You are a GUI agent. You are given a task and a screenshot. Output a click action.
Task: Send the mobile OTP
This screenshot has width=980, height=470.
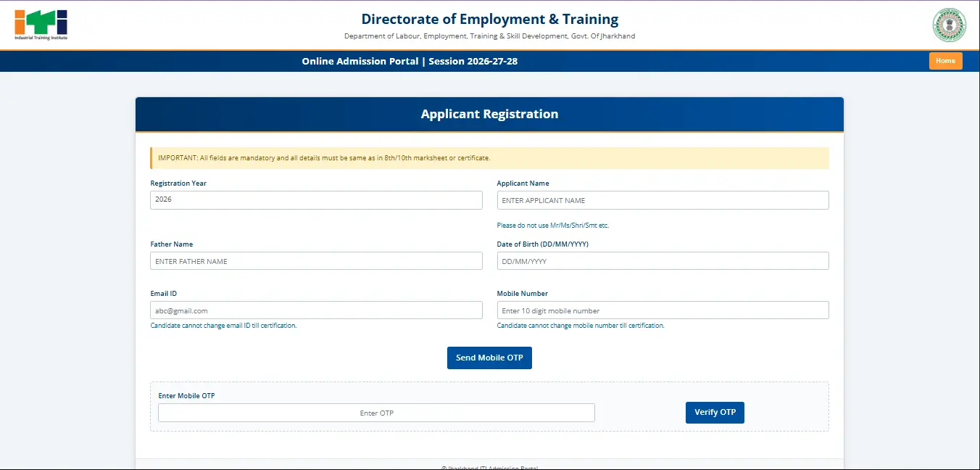click(489, 358)
